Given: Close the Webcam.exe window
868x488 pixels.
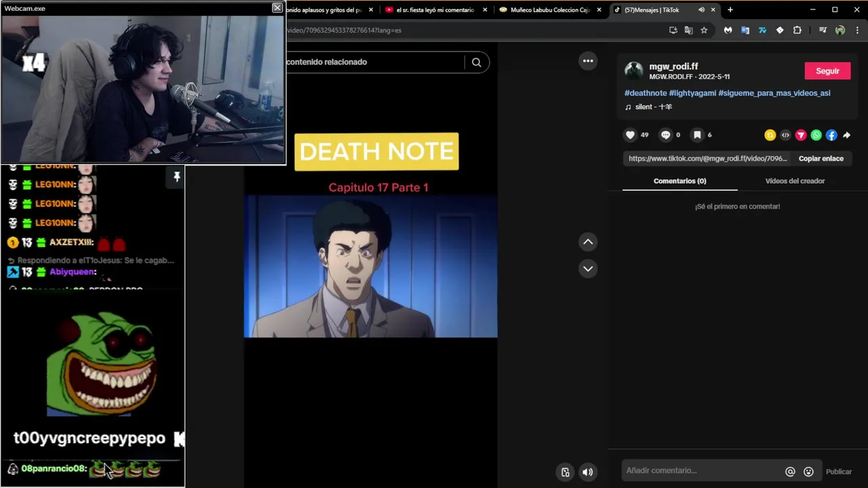Looking at the screenshot, I should [x=277, y=7].
